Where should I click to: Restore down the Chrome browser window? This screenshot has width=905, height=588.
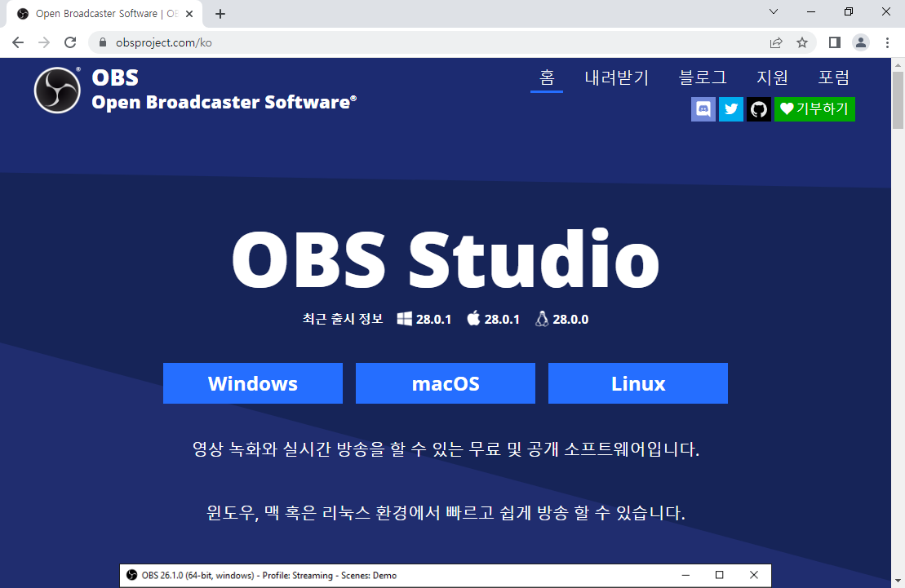pyautogui.click(x=849, y=11)
